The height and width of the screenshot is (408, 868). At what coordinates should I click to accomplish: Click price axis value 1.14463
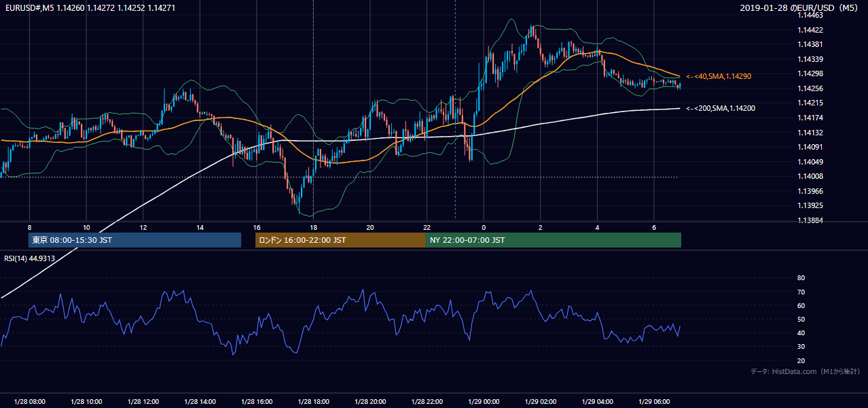point(810,15)
